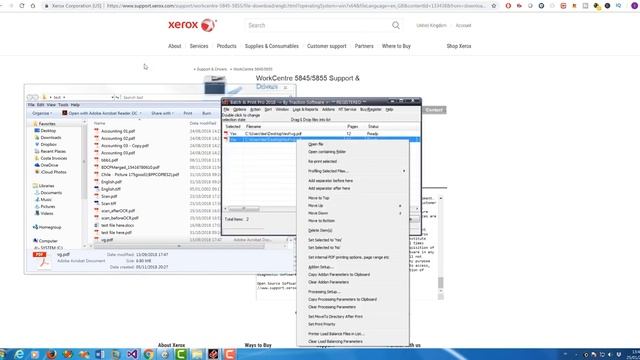Click Where to Buy link on Xerox site

[x=396, y=46]
